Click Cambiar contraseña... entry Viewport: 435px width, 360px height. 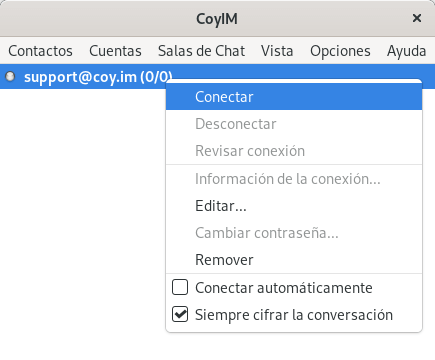coord(294,233)
